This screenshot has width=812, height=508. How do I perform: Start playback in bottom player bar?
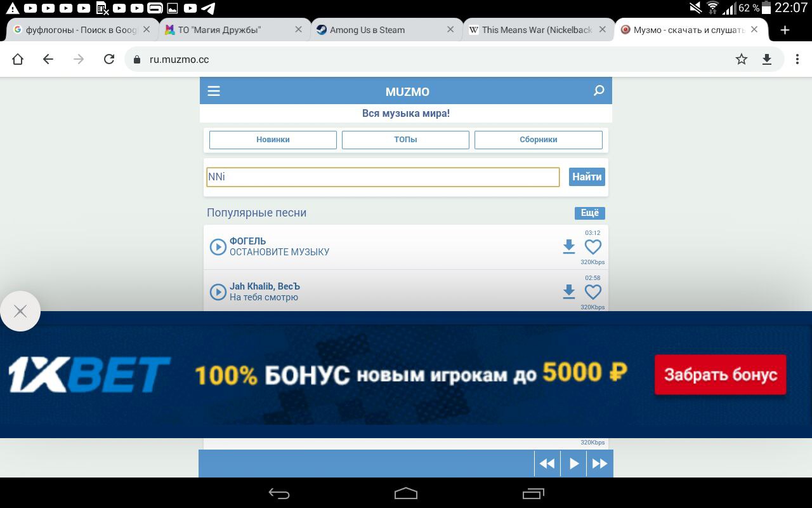click(x=573, y=464)
